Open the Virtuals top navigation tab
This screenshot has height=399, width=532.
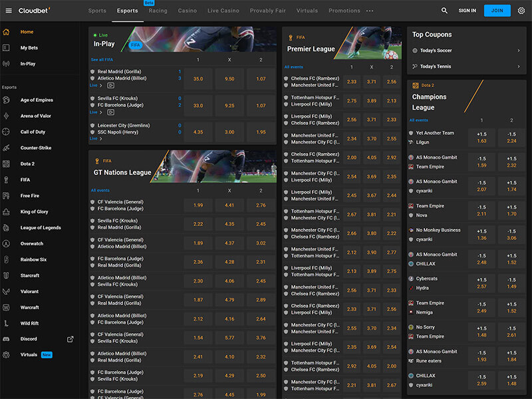point(307,11)
